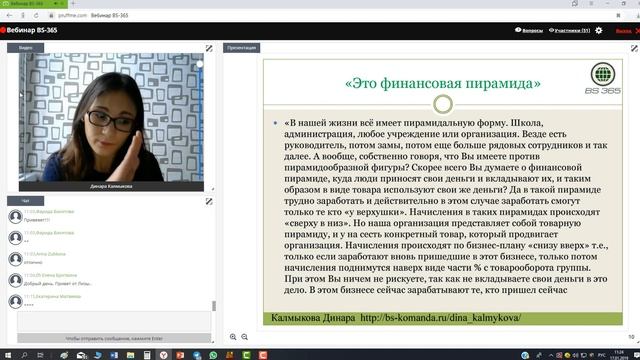The height and width of the screenshot is (360, 640).
Task: Click the browser address bar
Action: [327, 16]
